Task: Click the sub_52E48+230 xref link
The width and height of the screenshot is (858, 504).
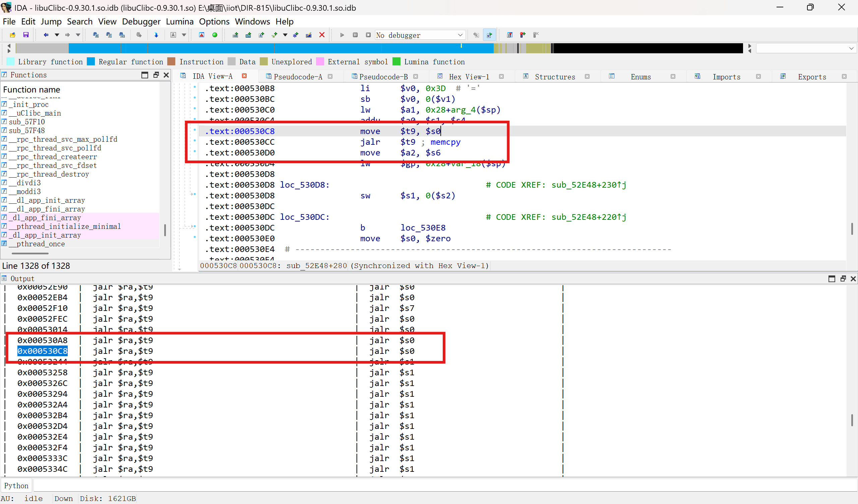Action: click(589, 185)
